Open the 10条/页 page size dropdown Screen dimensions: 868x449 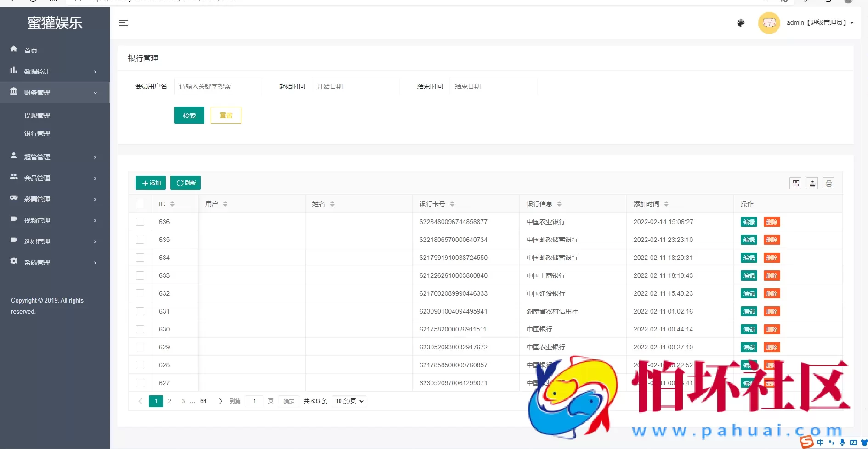[x=348, y=401]
